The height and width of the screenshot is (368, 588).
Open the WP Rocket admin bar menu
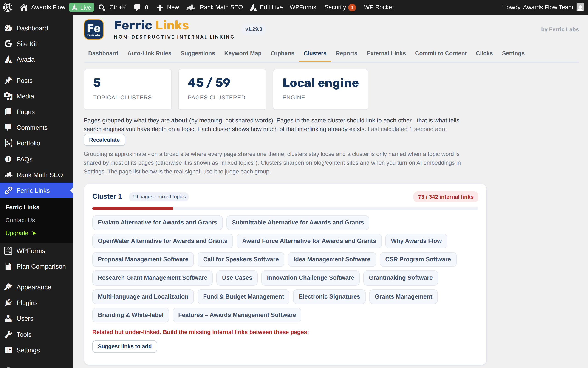pos(379,7)
